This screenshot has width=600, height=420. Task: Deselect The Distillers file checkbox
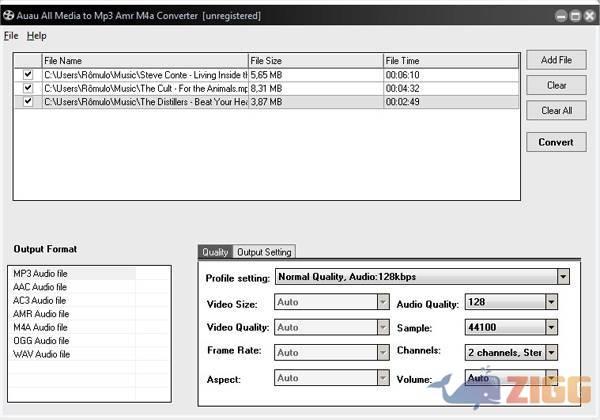tap(28, 101)
